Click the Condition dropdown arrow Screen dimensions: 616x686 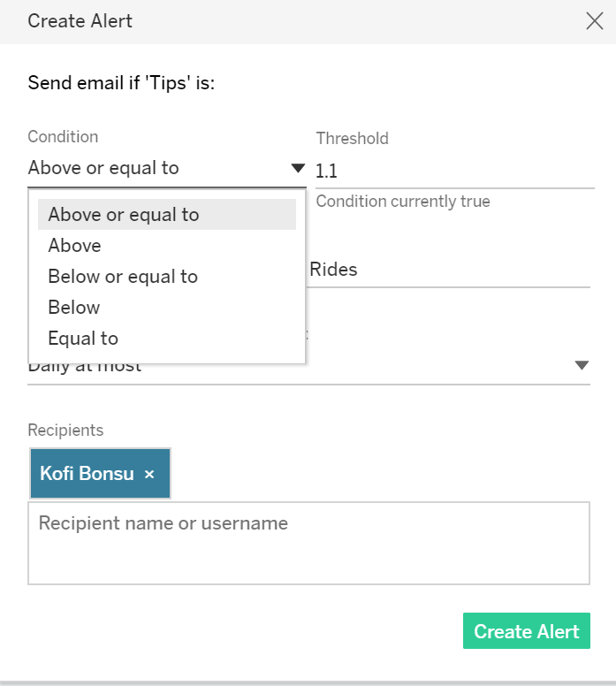tap(298, 168)
